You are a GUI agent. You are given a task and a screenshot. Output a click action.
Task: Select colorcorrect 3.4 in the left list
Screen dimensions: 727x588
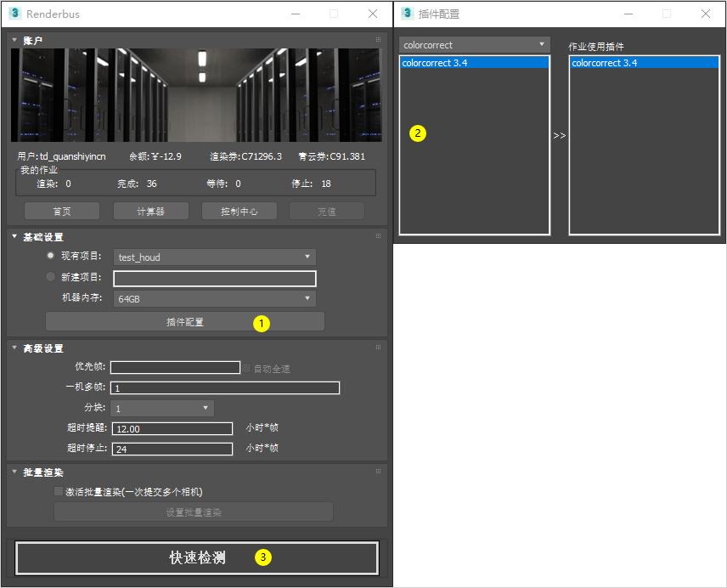pyautogui.click(x=474, y=63)
